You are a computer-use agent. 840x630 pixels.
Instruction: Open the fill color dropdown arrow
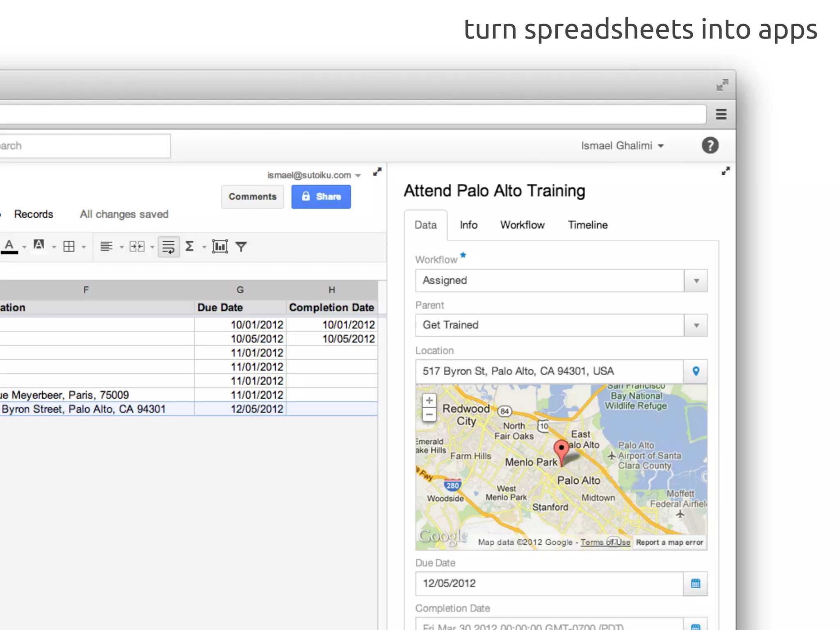click(x=54, y=247)
